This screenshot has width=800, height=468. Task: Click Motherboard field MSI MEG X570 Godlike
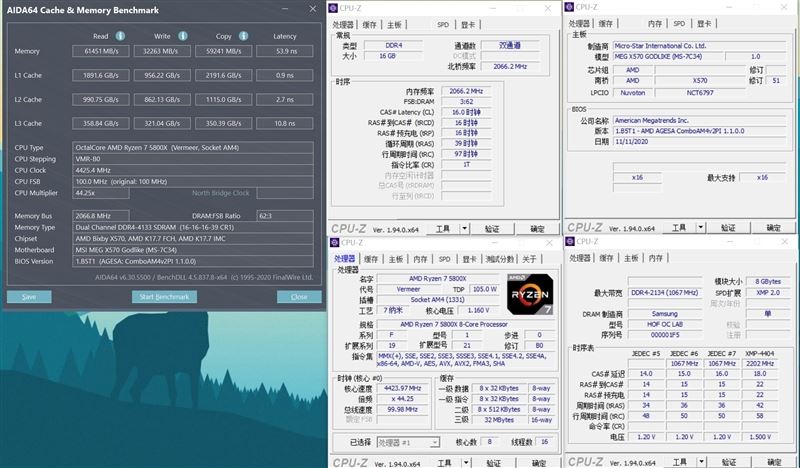click(193, 250)
